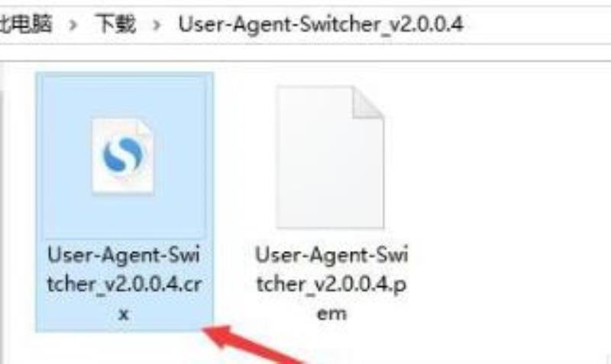Select the User-Agent-Switcher_v2.0.0.4.crx file icon
The width and height of the screenshot is (611, 364).
coord(123,156)
